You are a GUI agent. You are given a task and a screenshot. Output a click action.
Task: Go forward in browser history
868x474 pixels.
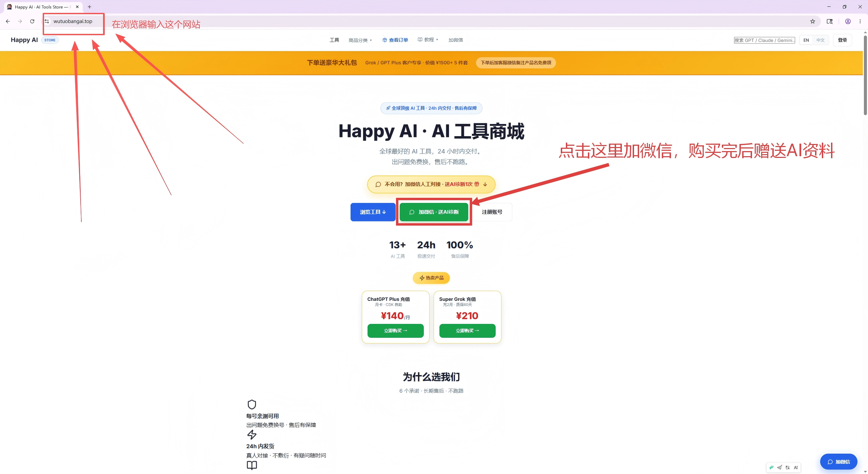(x=20, y=21)
